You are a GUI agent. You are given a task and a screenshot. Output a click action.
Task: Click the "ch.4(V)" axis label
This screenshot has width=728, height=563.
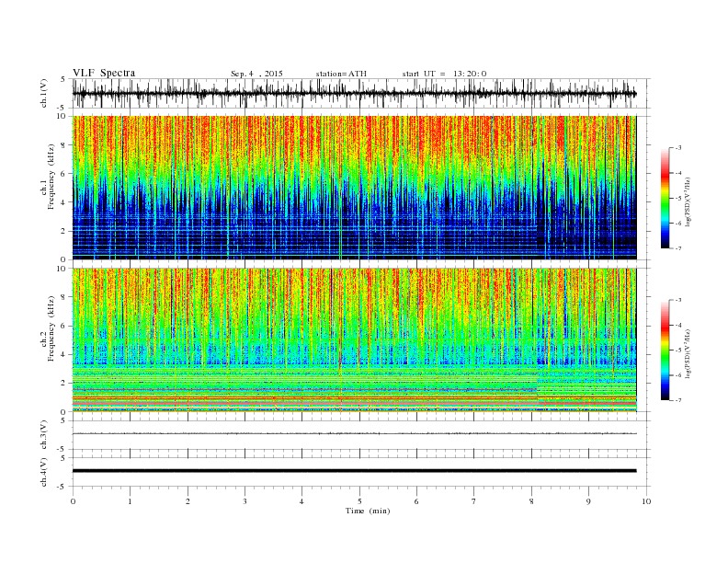pos(44,472)
